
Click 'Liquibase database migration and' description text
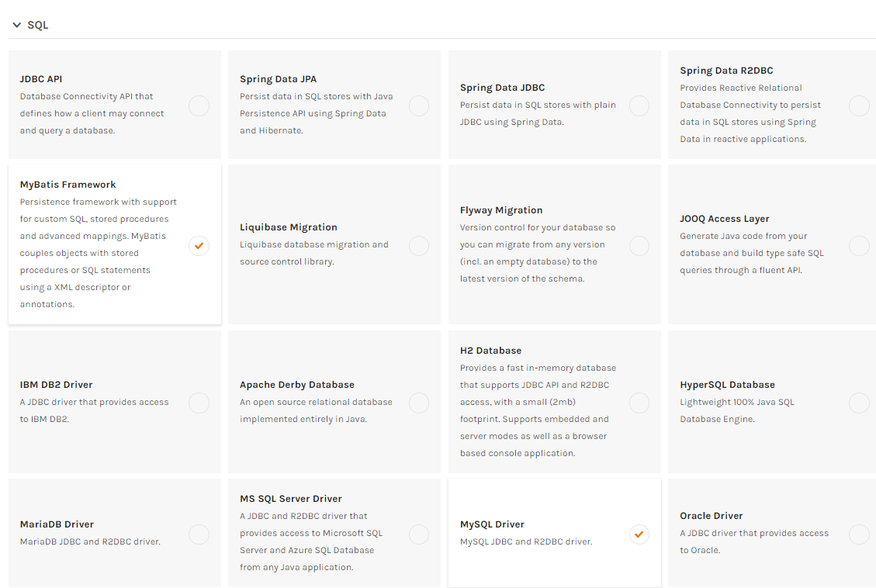click(x=314, y=244)
